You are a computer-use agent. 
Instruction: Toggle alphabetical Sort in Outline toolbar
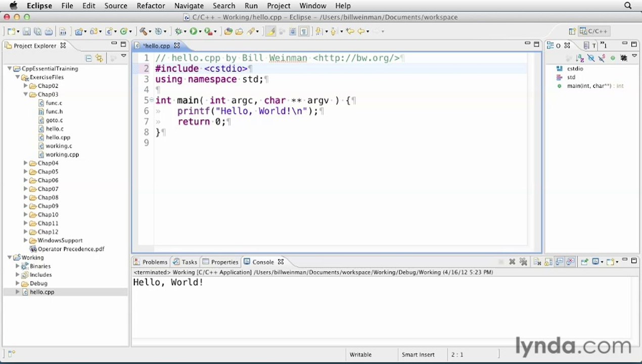point(580,59)
